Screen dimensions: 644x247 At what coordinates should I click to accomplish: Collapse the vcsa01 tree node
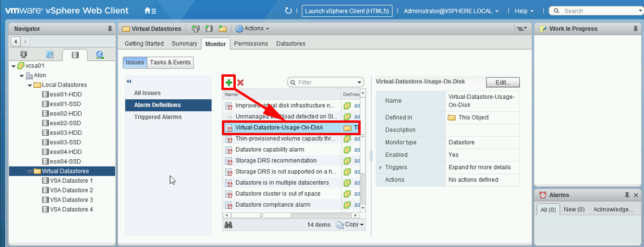click(x=13, y=66)
